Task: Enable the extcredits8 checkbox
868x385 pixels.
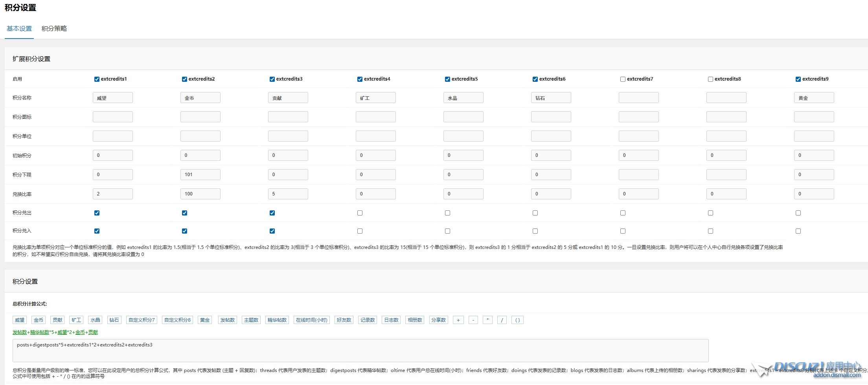Action: [x=710, y=79]
